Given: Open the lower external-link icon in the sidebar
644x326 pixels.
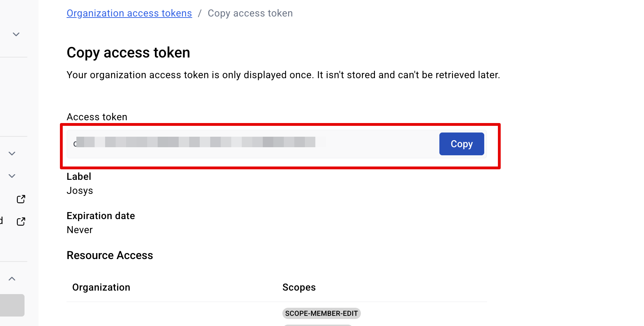Looking at the screenshot, I should [21, 222].
